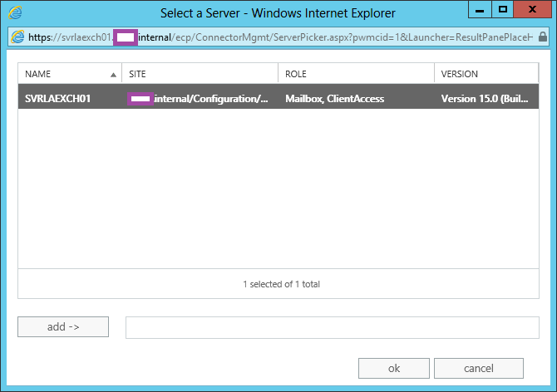Minimize the Select a Server window
Viewport: 557px width, 392px height.
[479, 9]
